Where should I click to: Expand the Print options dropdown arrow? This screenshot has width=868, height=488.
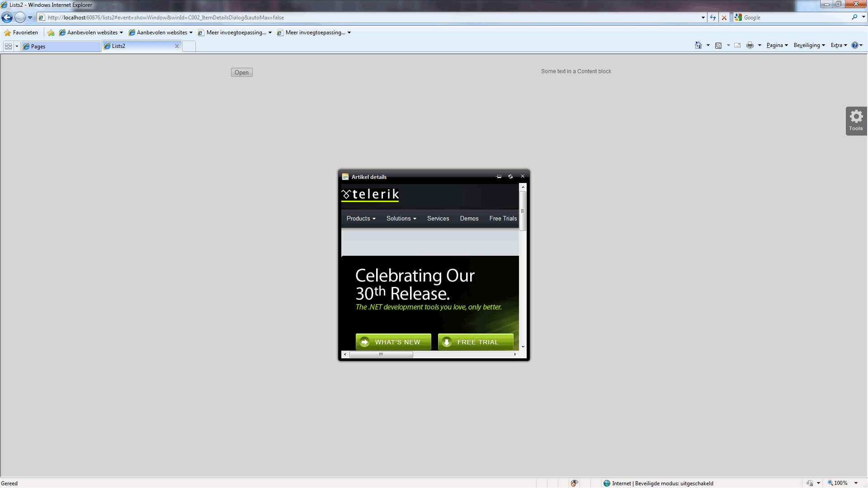(x=759, y=45)
